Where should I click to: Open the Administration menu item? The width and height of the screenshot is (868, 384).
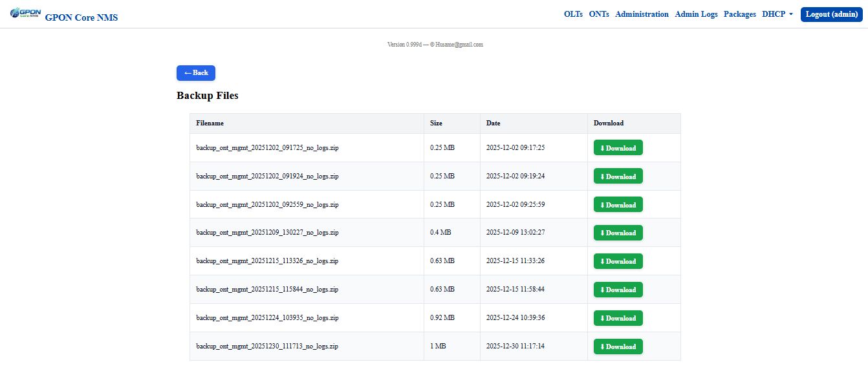642,14
